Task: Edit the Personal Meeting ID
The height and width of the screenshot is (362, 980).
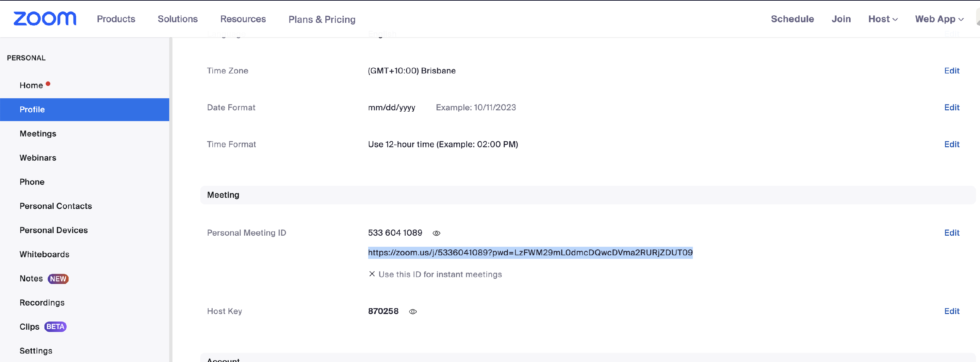Action: point(952,233)
